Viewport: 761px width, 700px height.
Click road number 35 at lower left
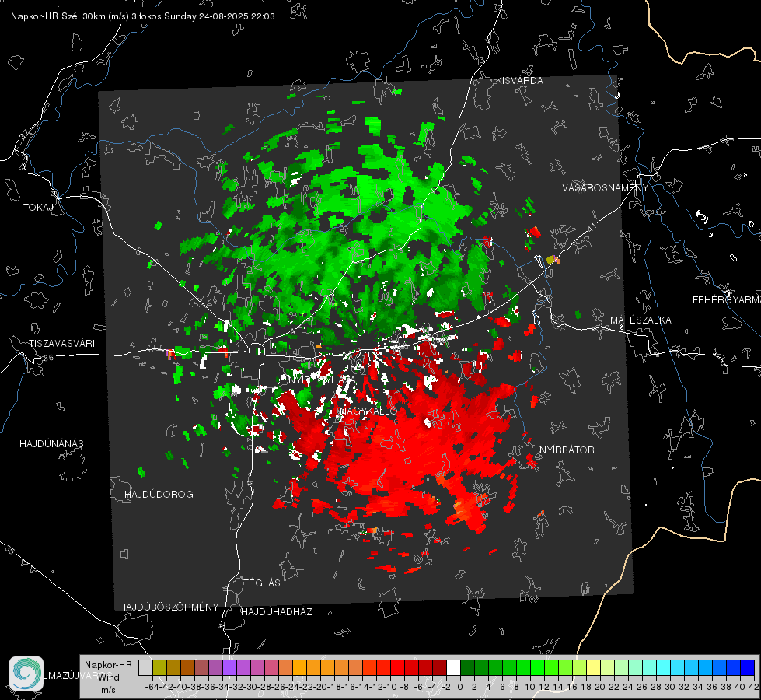click(x=9, y=549)
